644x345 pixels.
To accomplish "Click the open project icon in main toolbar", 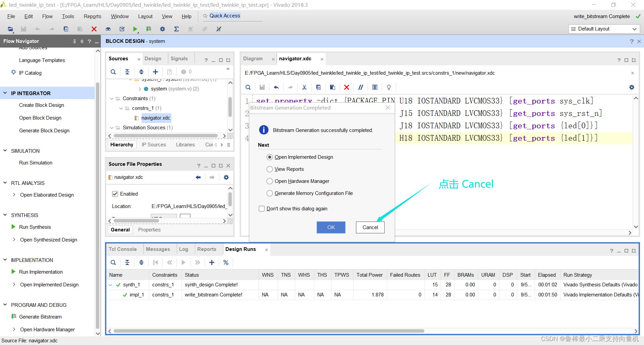I will (x=11, y=29).
